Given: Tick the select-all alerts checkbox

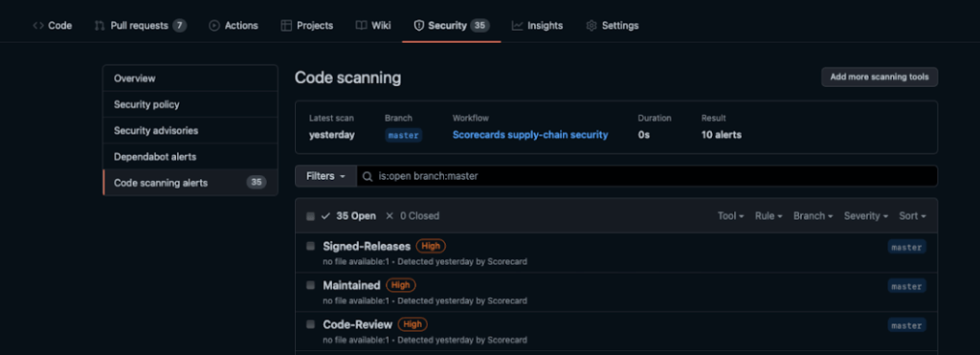Looking at the screenshot, I should 311,216.
